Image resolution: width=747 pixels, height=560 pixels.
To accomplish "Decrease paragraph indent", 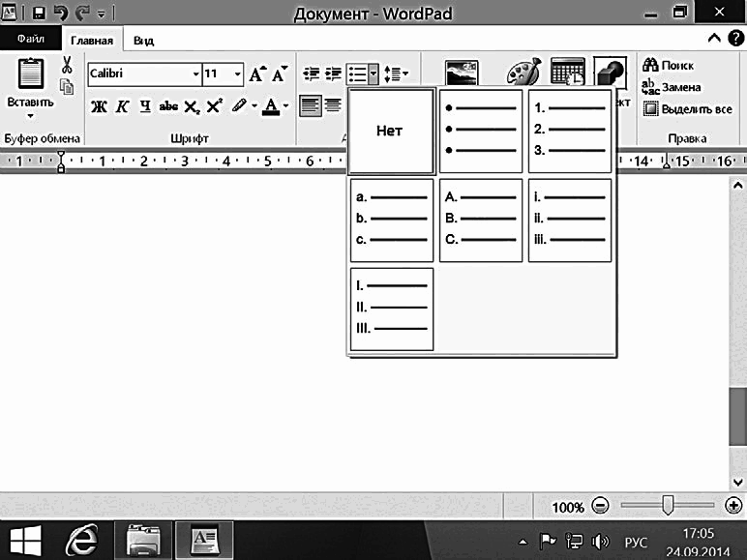I will point(312,74).
